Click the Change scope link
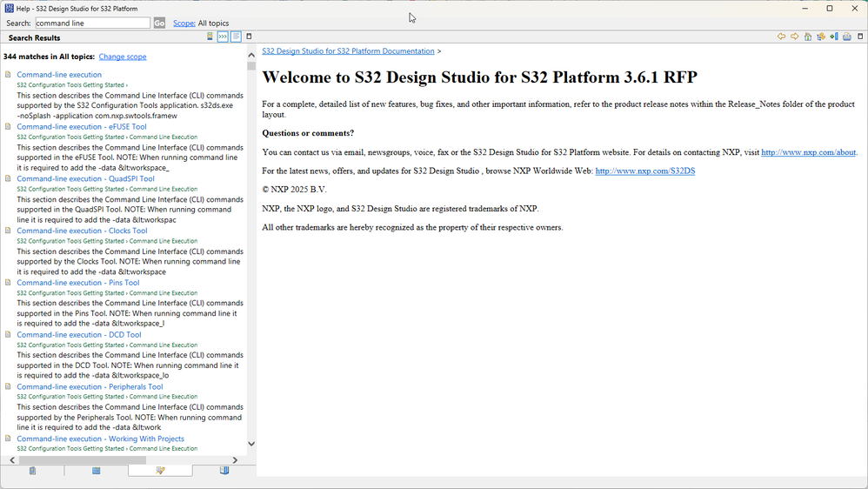 tap(123, 57)
